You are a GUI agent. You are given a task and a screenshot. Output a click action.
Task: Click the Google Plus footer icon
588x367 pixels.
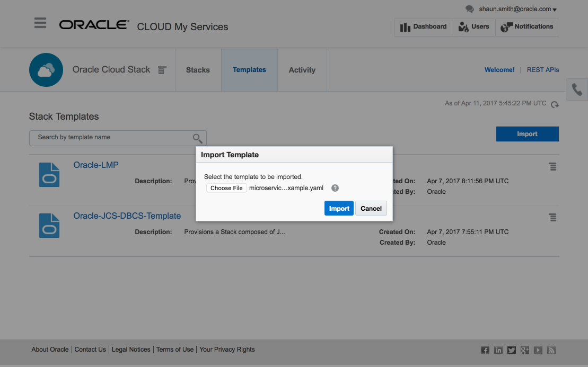tap(524, 350)
